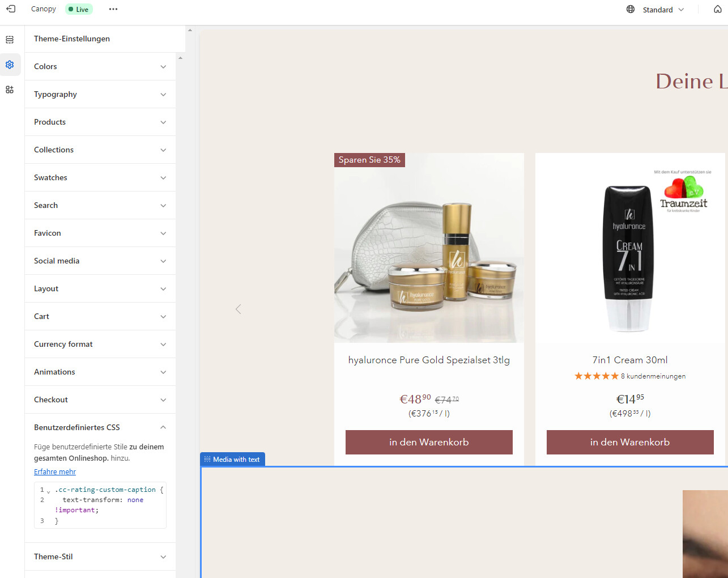Expand the Social media settings section
728x578 pixels.
(x=100, y=261)
